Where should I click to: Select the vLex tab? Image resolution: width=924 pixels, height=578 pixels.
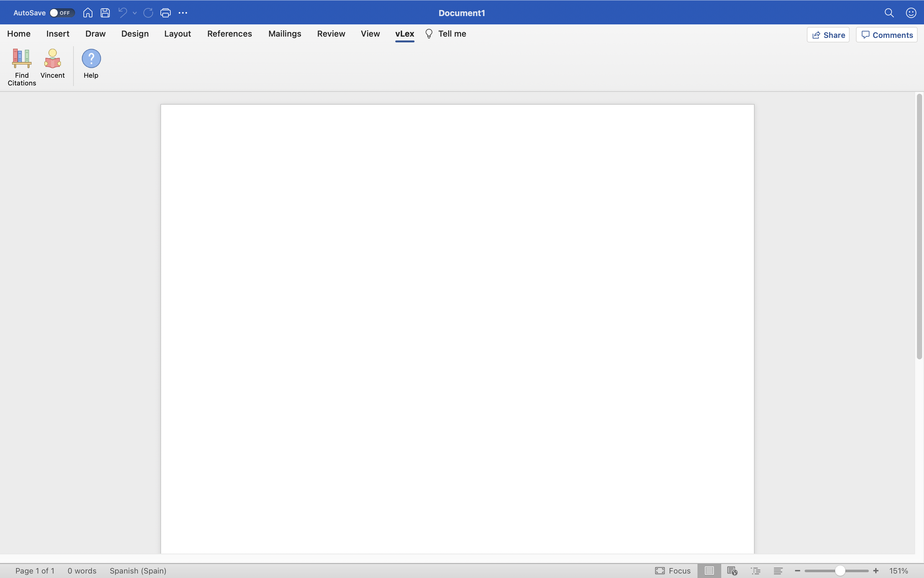click(x=405, y=34)
